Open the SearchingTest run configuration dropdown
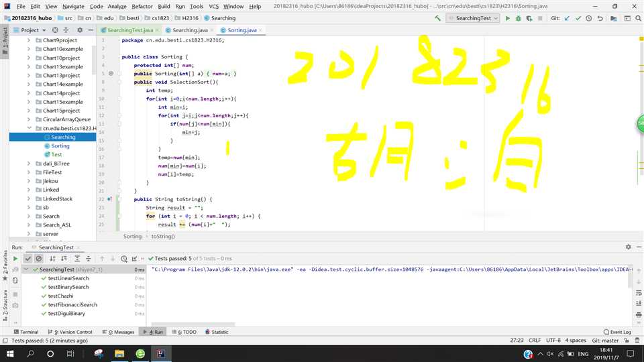Viewport: 644px width, 362px height. tap(473, 18)
